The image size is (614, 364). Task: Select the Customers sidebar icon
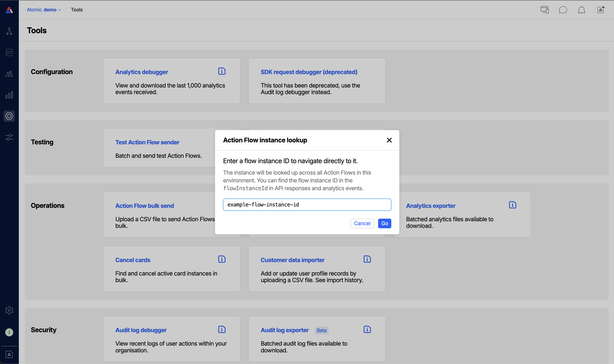point(9,74)
